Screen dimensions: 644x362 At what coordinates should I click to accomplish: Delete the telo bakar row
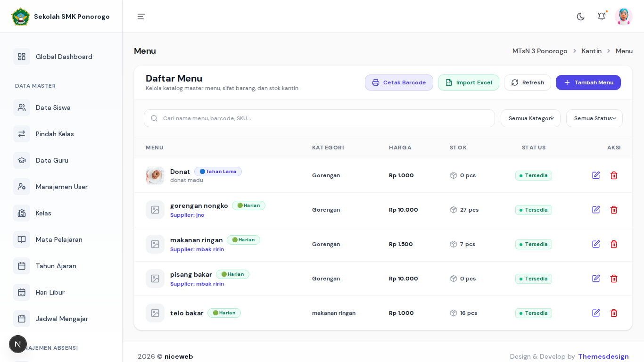click(x=614, y=313)
